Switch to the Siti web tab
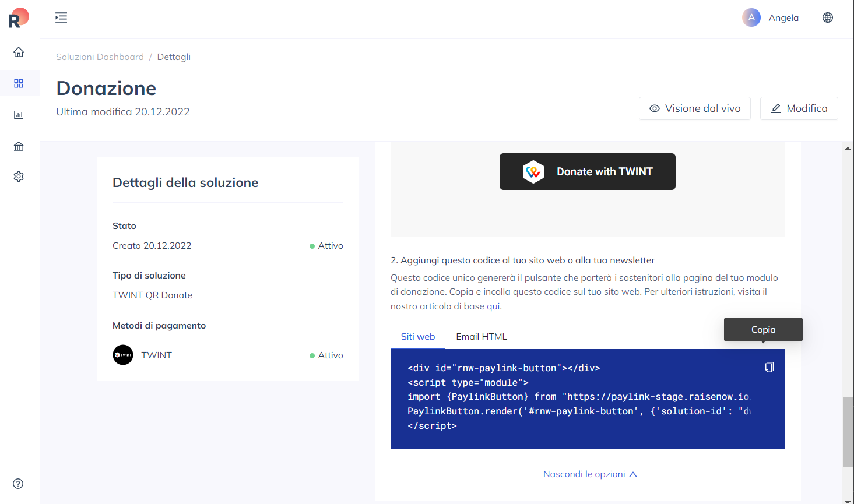The height and width of the screenshot is (504, 854). pos(418,336)
